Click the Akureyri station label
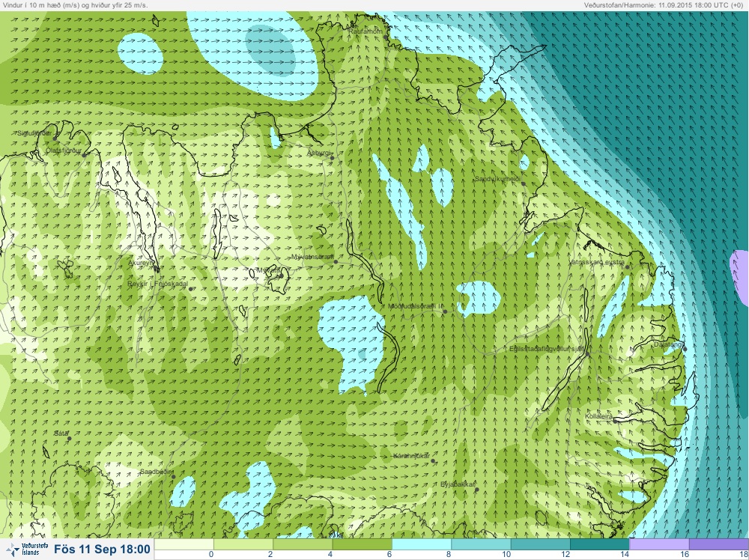The height and width of the screenshot is (560, 749). click(142, 263)
